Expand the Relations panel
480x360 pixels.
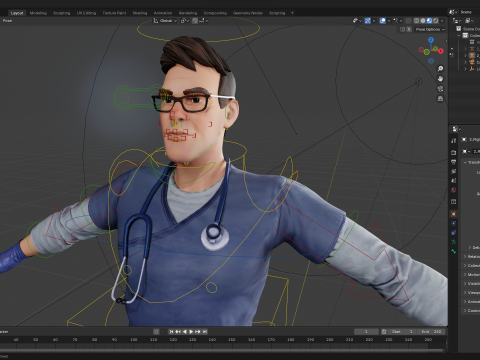click(x=471, y=256)
